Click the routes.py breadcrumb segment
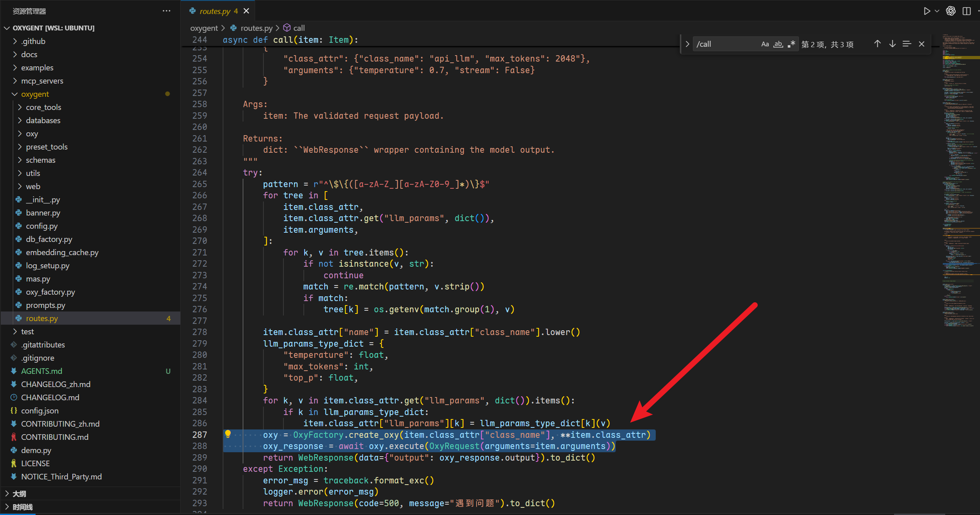Screen dimensions: 980x515 point(256,28)
